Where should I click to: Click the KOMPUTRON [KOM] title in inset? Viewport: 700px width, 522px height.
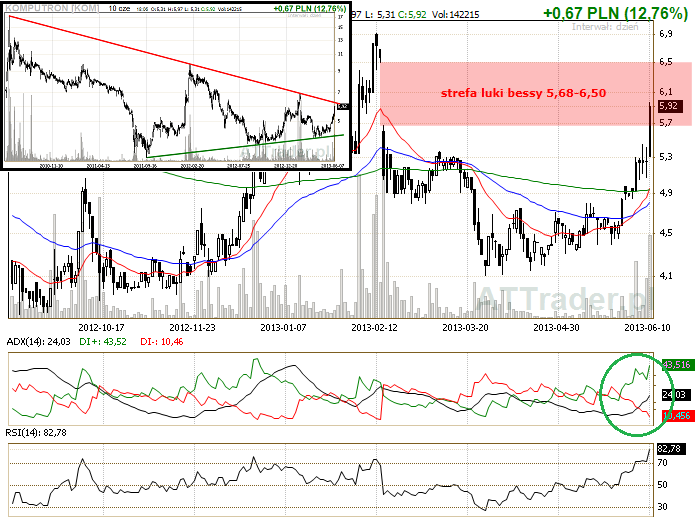52,8
